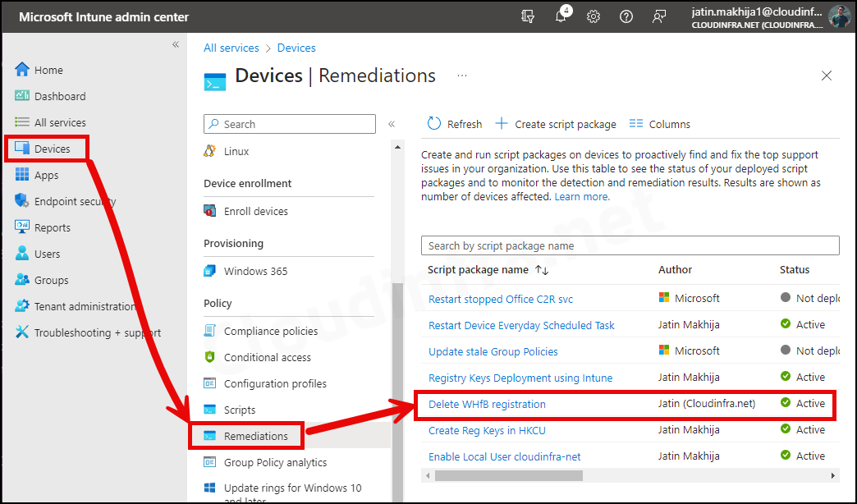
Task: Open the Apps grid icon
Action: [22, 174]
